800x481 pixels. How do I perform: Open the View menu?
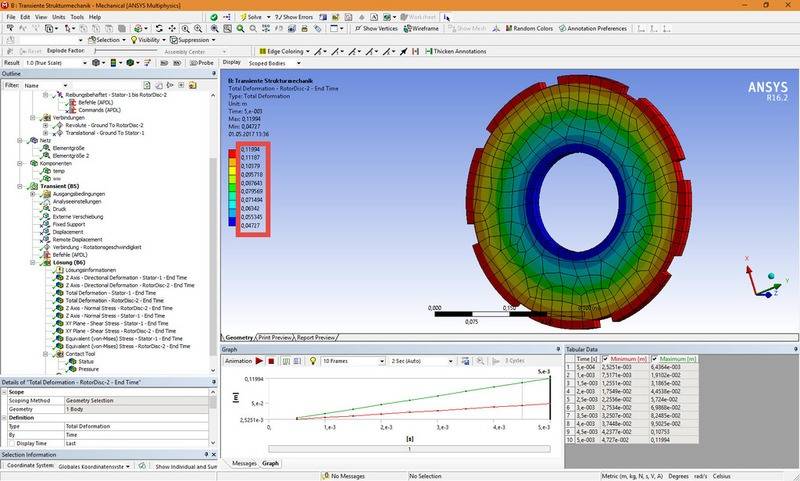click(x=41, y=17)
